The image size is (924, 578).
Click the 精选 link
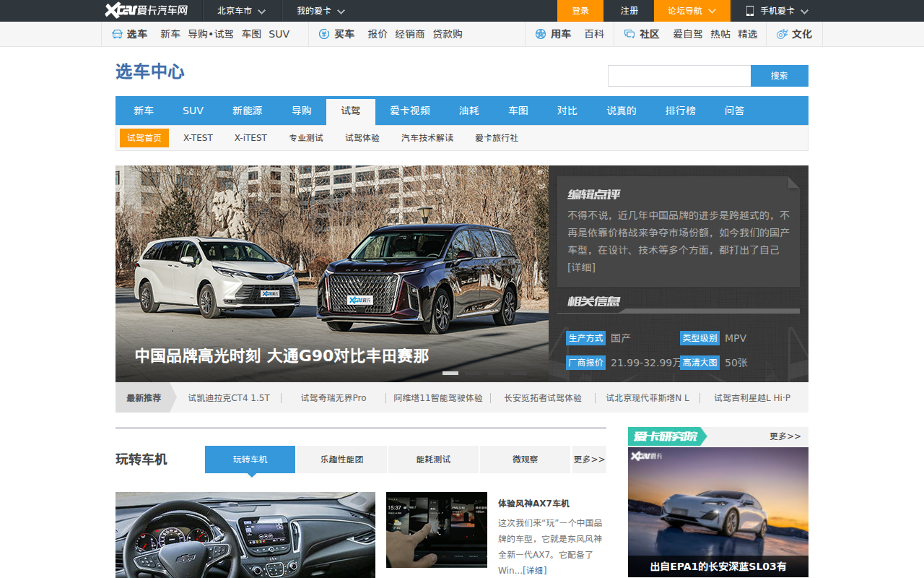point(748,34)
